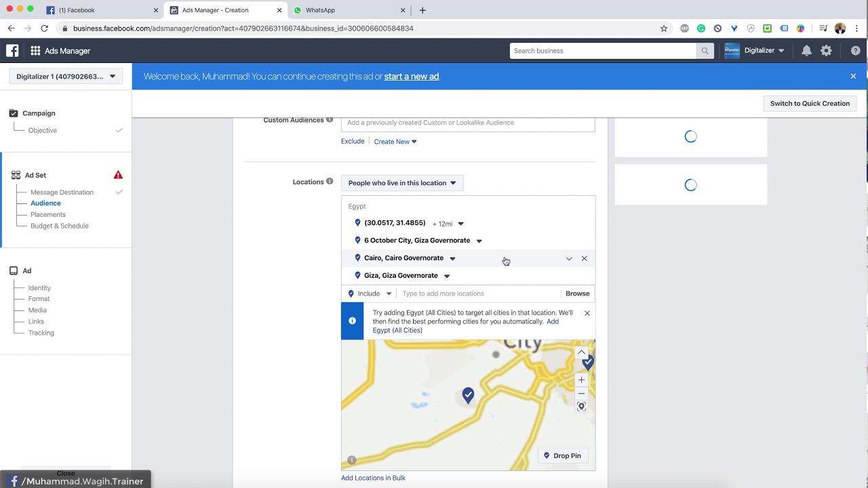Open a new browser tab
This screenshot has width=868, height=488.
click(x=422, y=10)
